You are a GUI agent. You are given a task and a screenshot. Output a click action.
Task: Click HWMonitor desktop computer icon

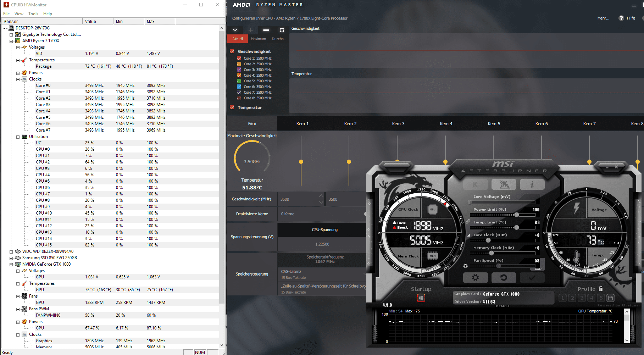coord(11,28)
